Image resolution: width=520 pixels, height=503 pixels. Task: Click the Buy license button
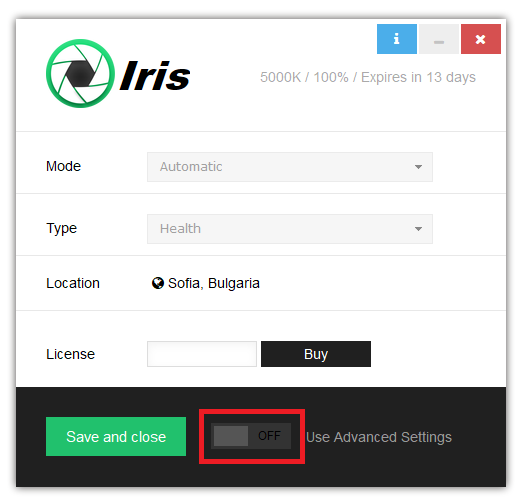click(316, 354)
